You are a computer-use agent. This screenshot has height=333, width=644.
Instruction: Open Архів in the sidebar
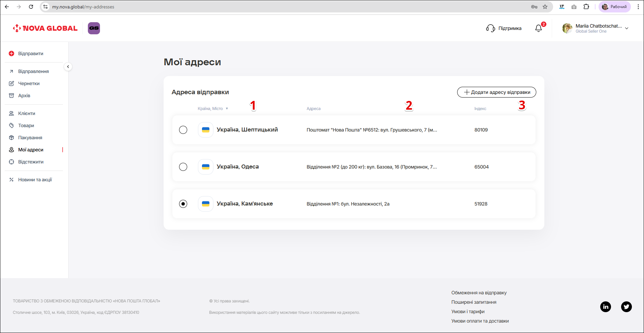(24, 96)
